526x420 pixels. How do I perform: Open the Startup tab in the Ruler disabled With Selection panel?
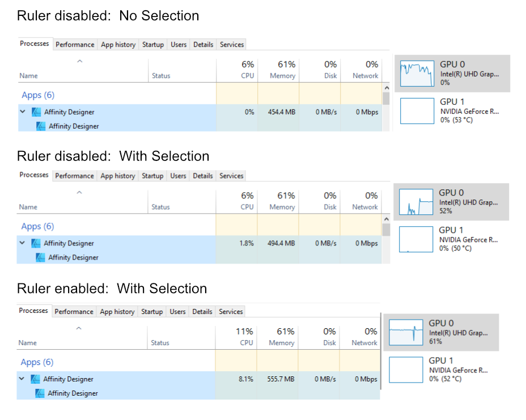pyautogui.click(x=152, y=176)
